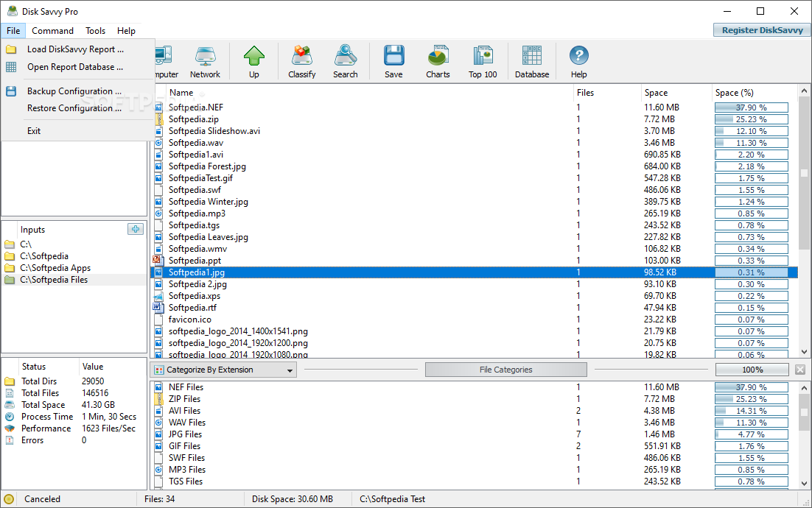Select the softpedia_logo_2014_1400x1541.png row

474,331
